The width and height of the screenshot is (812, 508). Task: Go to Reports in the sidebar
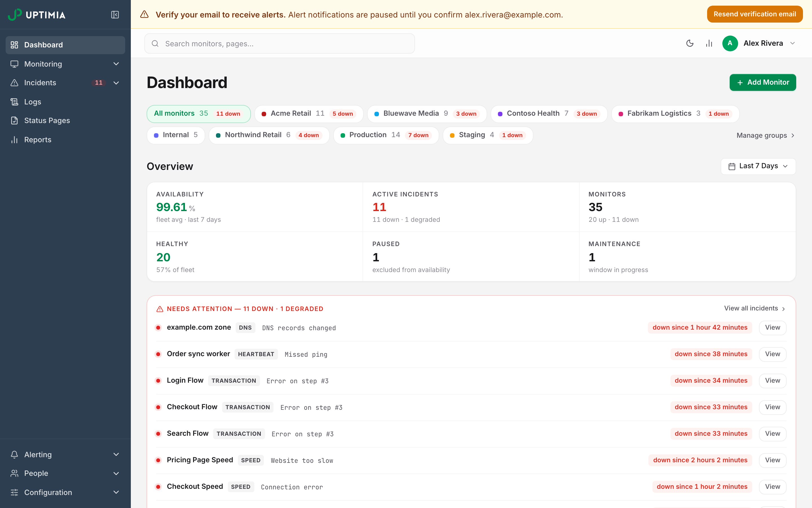point(65,140)
